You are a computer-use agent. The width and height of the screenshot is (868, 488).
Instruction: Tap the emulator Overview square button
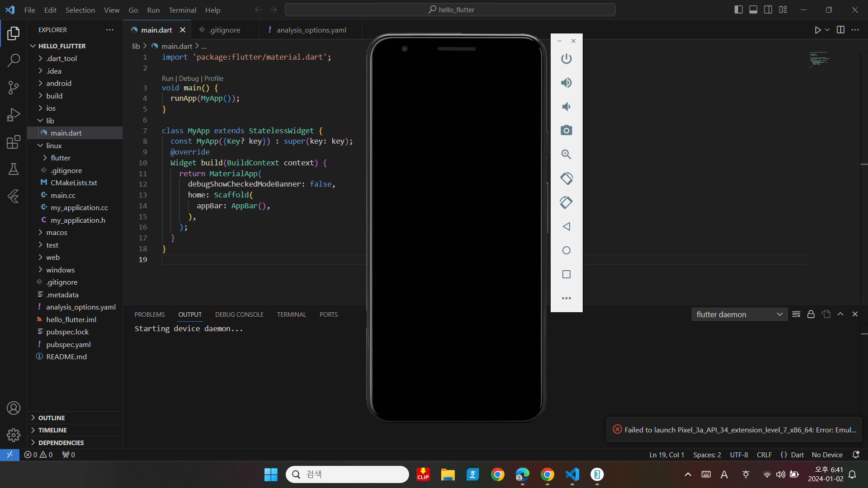click(566, 274)
